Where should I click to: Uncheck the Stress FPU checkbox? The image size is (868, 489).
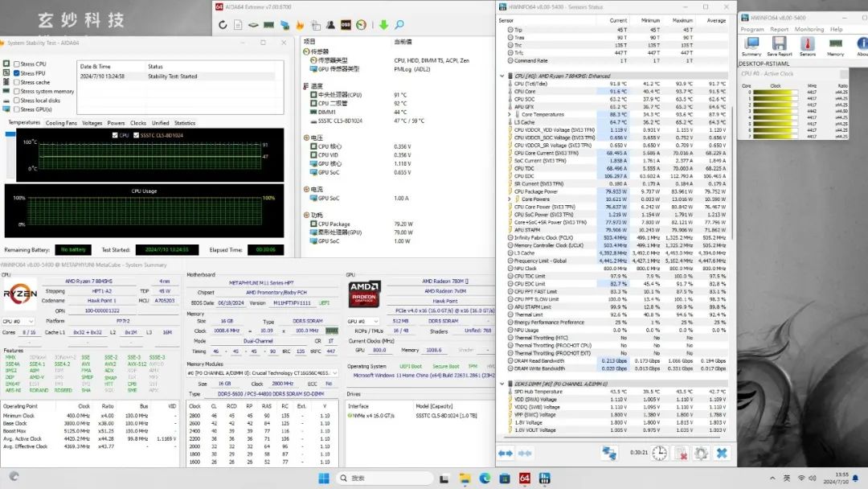[x=17, y=73]
